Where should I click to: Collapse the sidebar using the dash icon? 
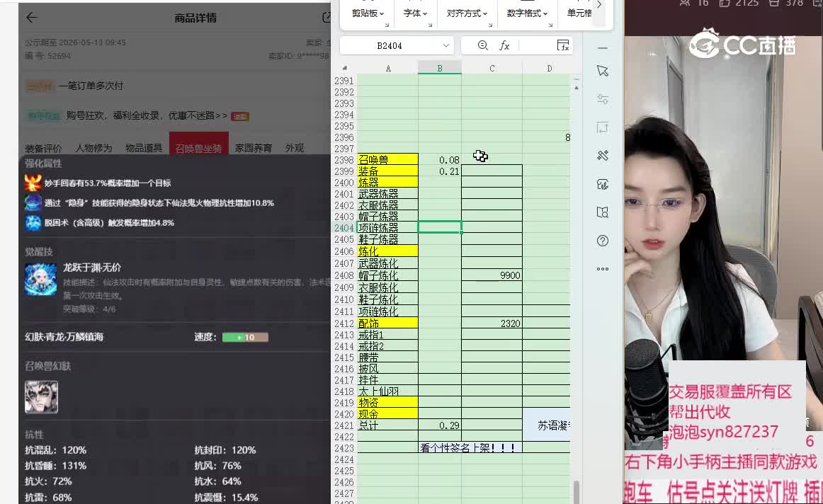point(603,47)
